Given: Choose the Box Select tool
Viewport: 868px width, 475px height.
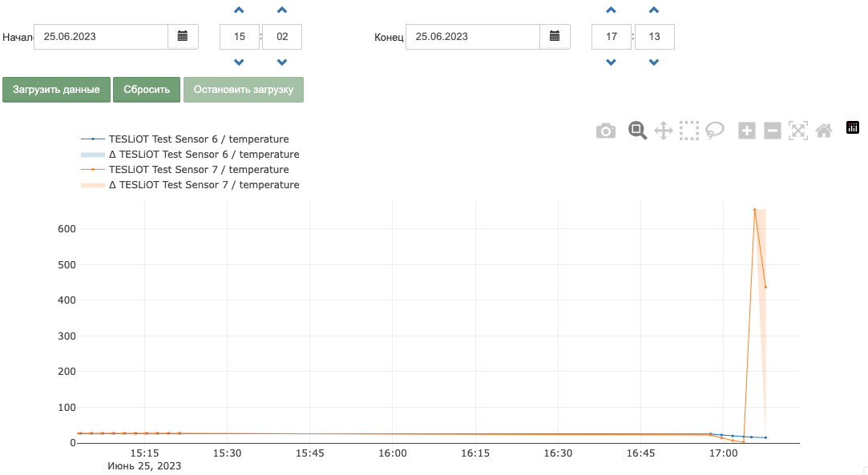Looking at the screenshot, I should pos(689,131).
